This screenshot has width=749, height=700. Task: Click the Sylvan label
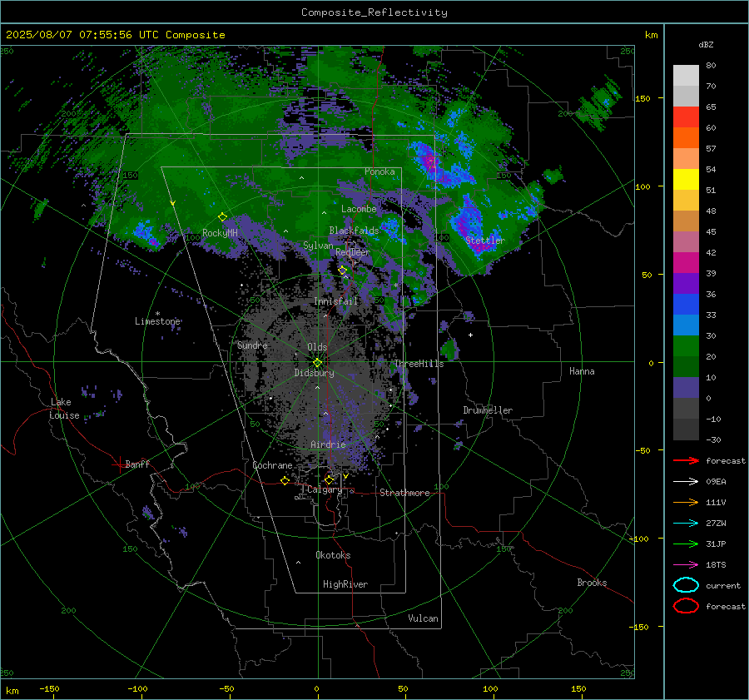tap(318, 246)
